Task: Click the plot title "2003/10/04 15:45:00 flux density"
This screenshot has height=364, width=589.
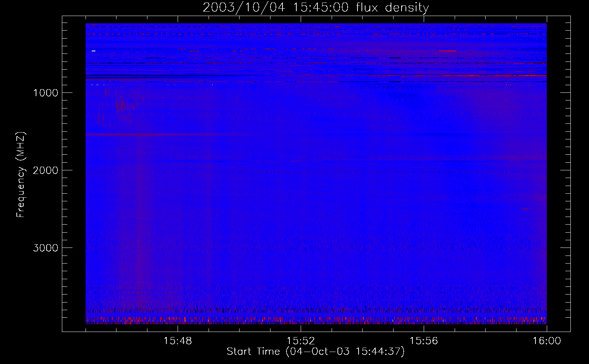Action: [x=316, y=7]
